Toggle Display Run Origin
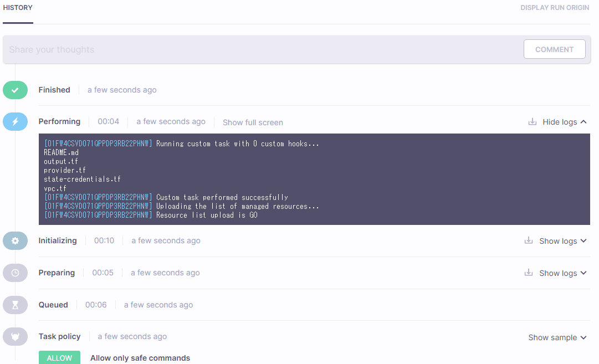This screenshot has height=364, width=599. click(x=555, y=8)
